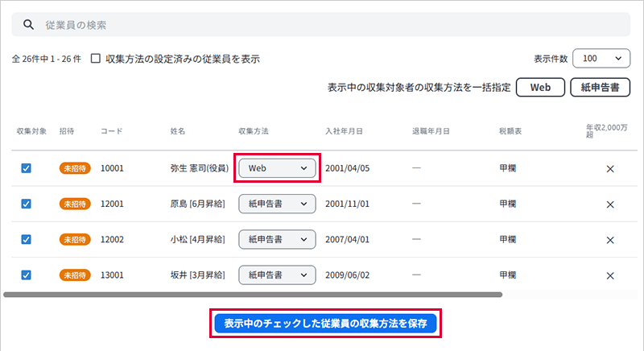Uncheck 収集対象 checkbox for code 10001
This screenshot has width=644, height=351.
coord(26,169)
